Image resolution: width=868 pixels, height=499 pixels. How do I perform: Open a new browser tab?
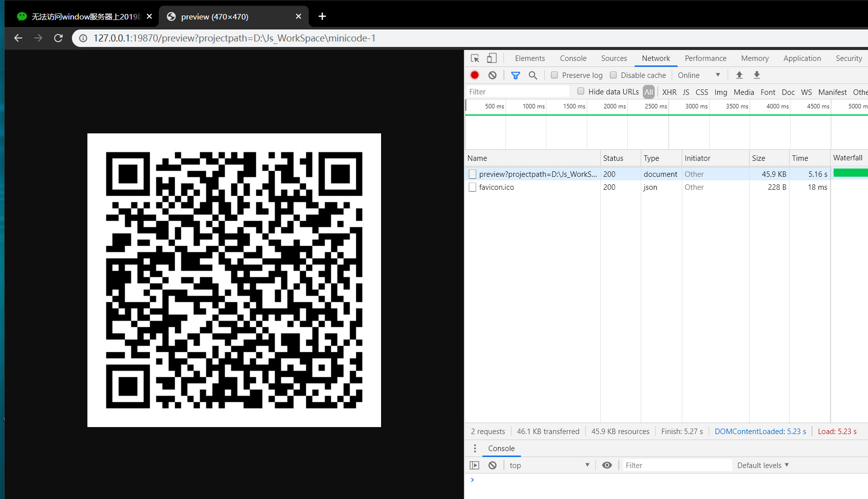point(322,16)
